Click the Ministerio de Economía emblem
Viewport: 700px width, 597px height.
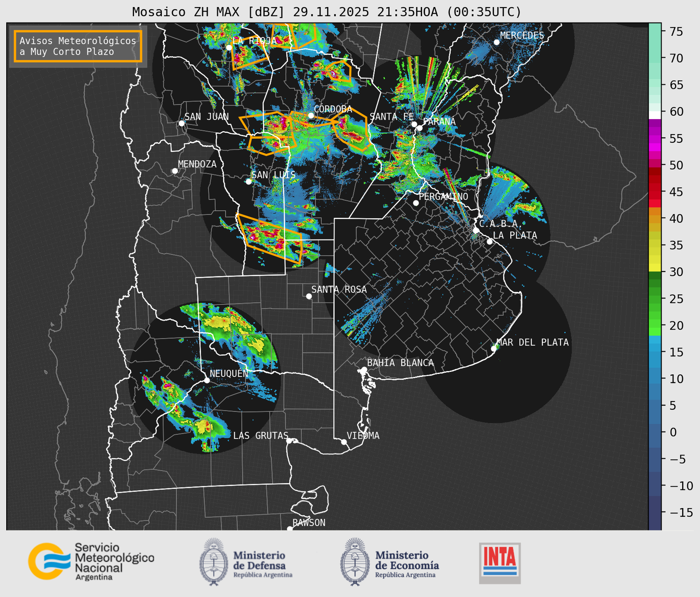click(x=355, y=562)
